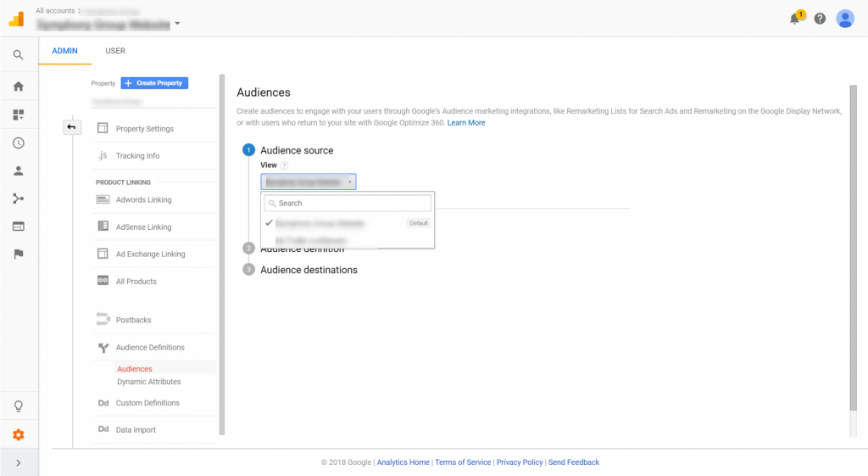This screenshot has width=868, height=476.
Task: Open the View selection dropdown
Action: (309, 182)
